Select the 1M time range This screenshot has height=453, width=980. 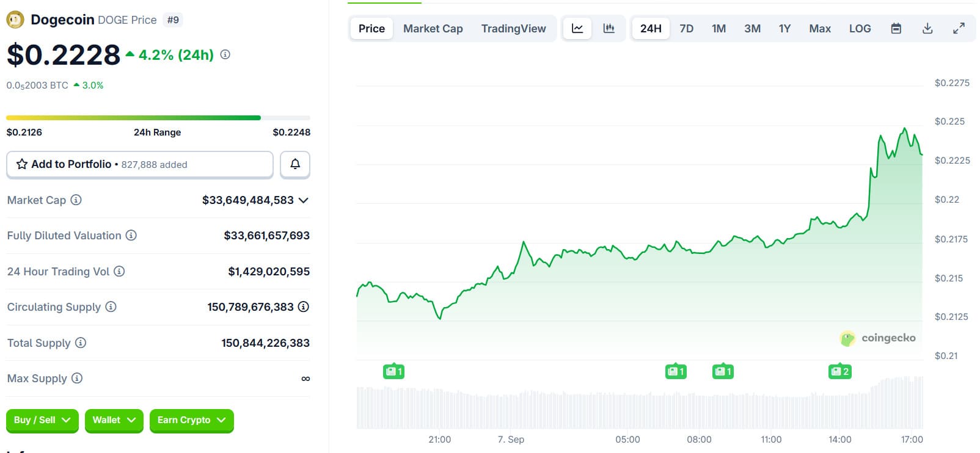click(x=719, y=28)
